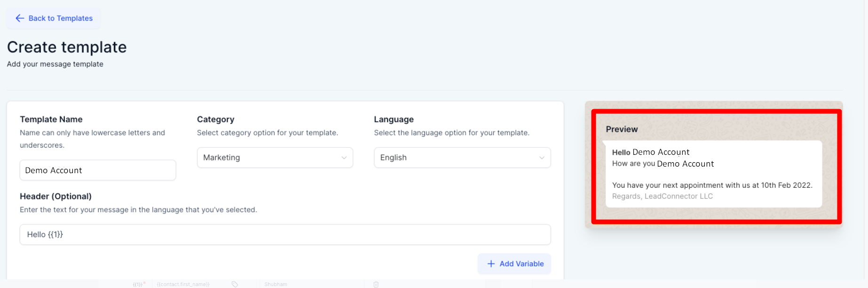868x288 pixels.
Task: Click the plus icon beside Add Variable
Action: coord(491,264)
